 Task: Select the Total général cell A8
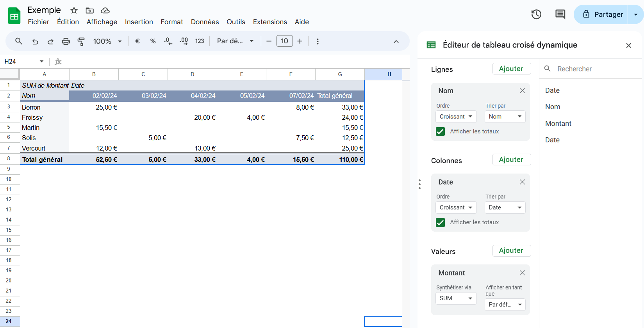coord(45,160)
